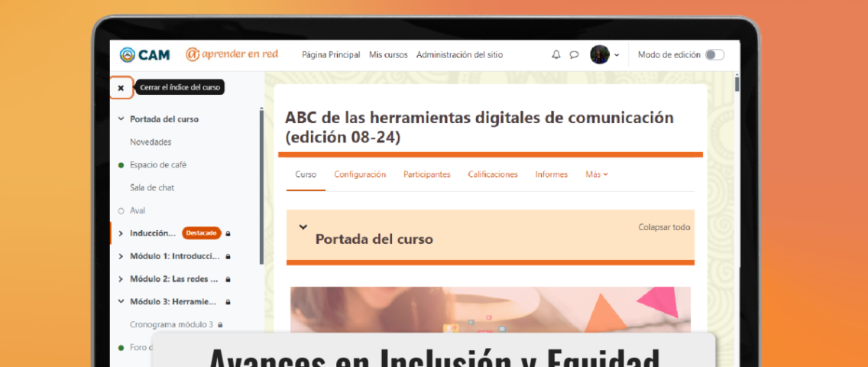Screen dimensions: 868x367
Task: Switch to the Informes tab
Action: pyautogui.click(x=552, y=174)
